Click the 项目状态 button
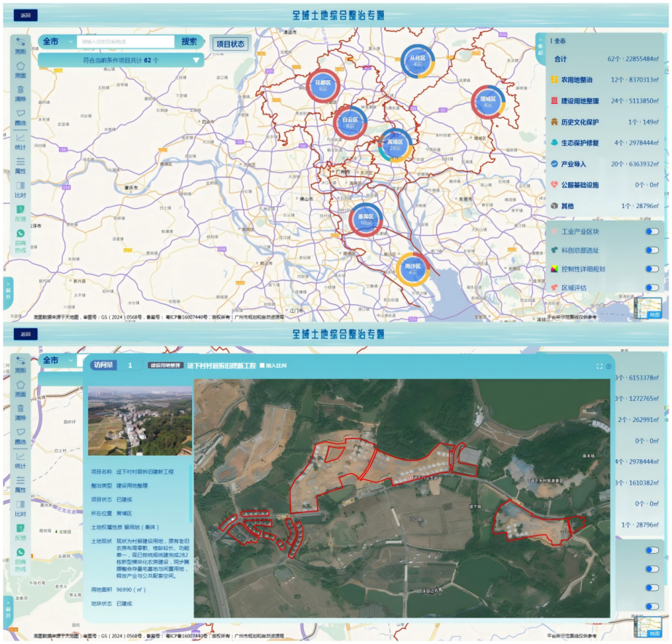The height and width of the screenshot is (644, 672). (229, 44)
